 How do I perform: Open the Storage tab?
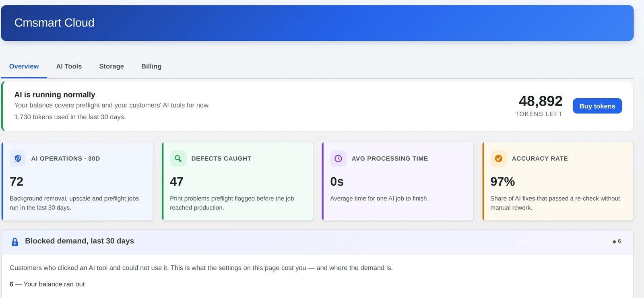coord(111,66)
